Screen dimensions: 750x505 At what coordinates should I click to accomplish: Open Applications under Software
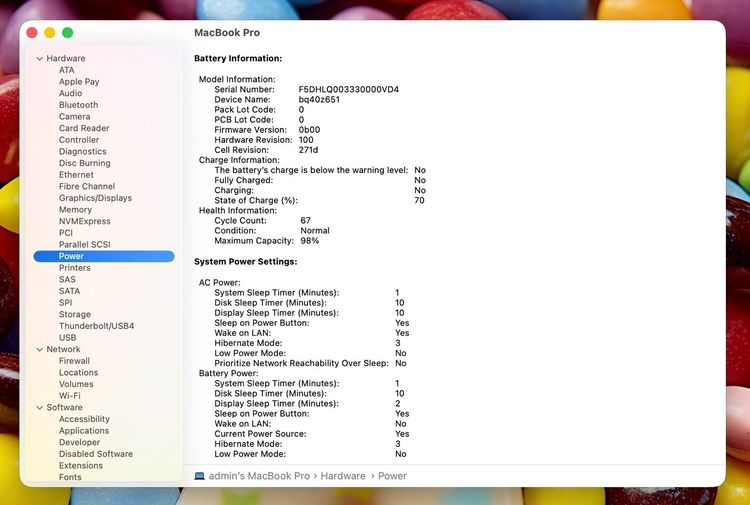click(84, 431)
